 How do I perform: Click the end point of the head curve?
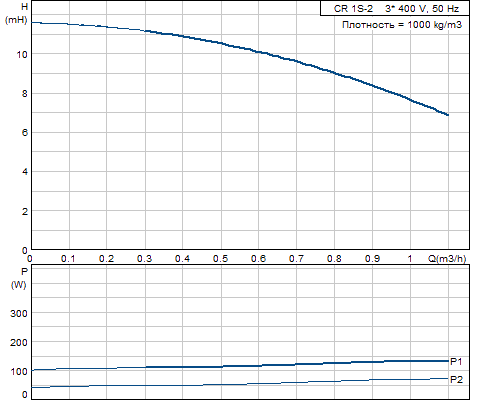coord(448,115)
